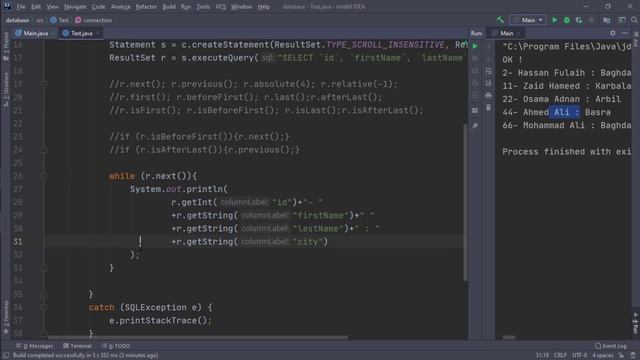Open the Edit menu
Image resolution: width=640 pixels, height=360 pixels.
click(x=36, y=7)
